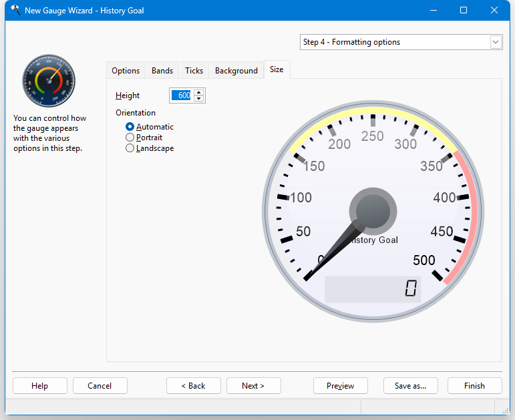This screenshot has width=515, height=420.
Task: Click the digital readout on gauge preview
Action: 373,289
